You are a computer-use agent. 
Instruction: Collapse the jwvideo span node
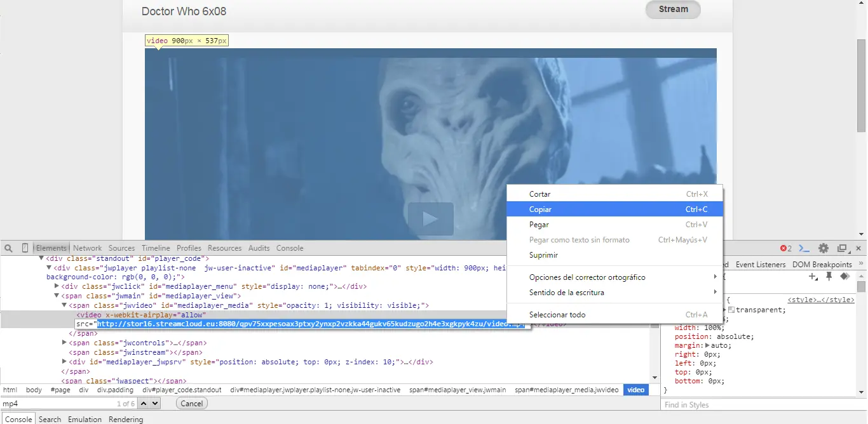tap(64, 305)
